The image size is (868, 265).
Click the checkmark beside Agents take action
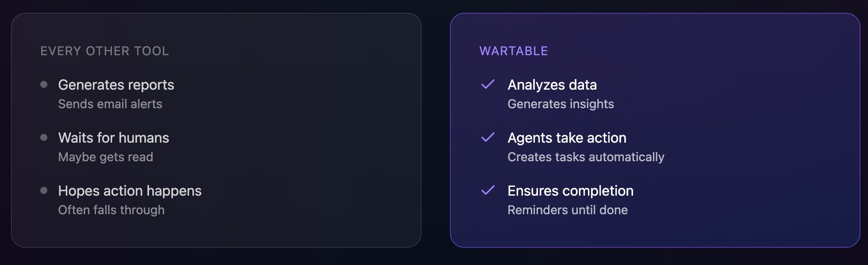pos(488,137)
